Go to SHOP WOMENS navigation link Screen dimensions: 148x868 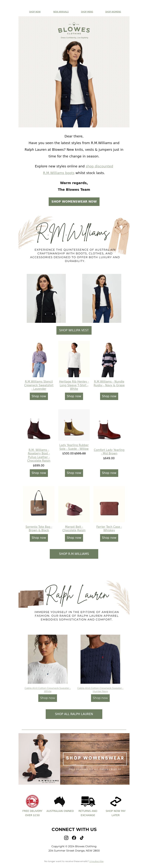point(113,12)
